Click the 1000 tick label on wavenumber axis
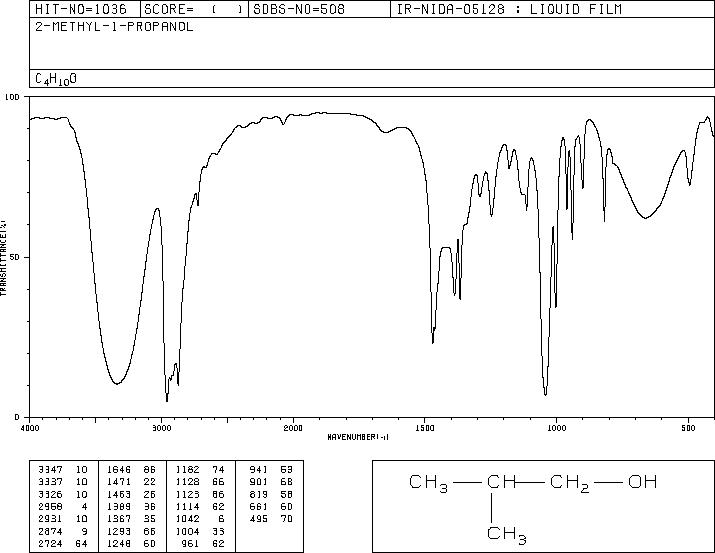 pos(556,428)
